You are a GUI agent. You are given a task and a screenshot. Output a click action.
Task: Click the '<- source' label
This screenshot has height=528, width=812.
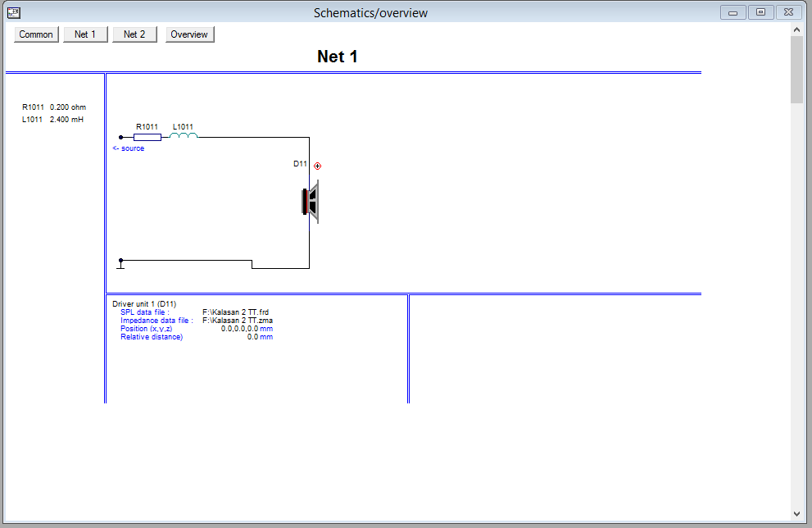(x=129, y=148)
